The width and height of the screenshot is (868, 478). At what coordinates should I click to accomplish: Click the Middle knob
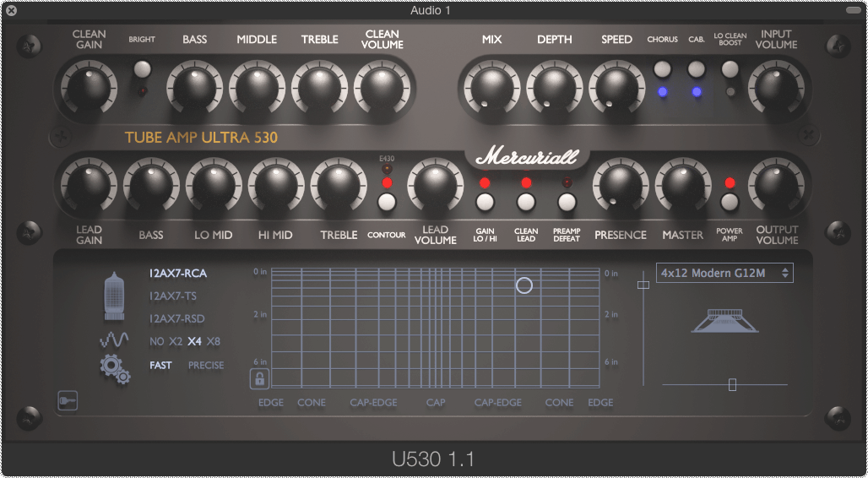257,88
